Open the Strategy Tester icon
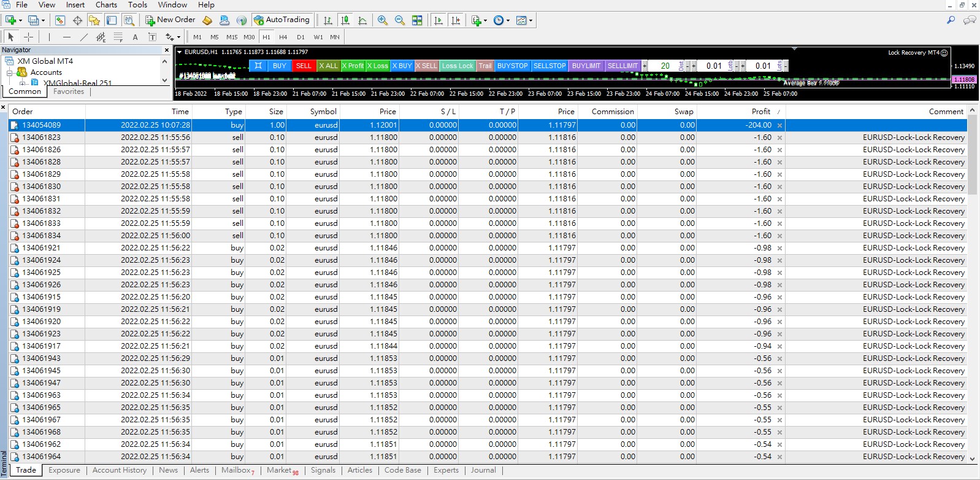The image size is (980, 480). (129, 20)
